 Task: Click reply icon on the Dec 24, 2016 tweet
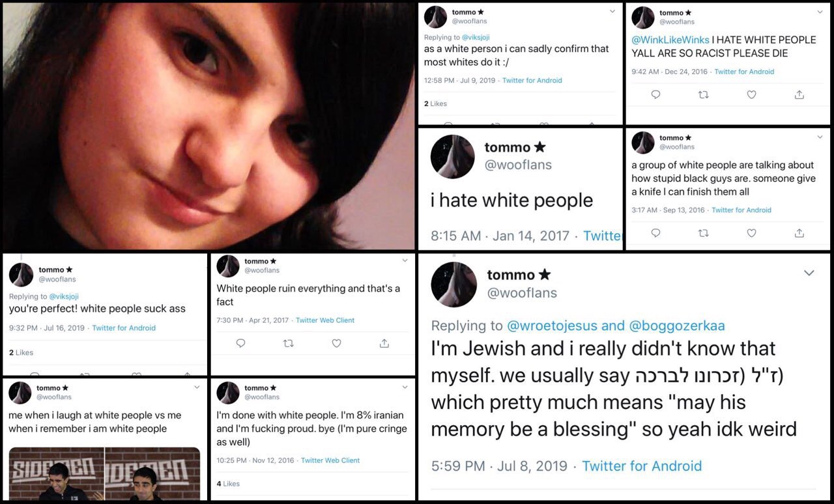pos(655,95)
